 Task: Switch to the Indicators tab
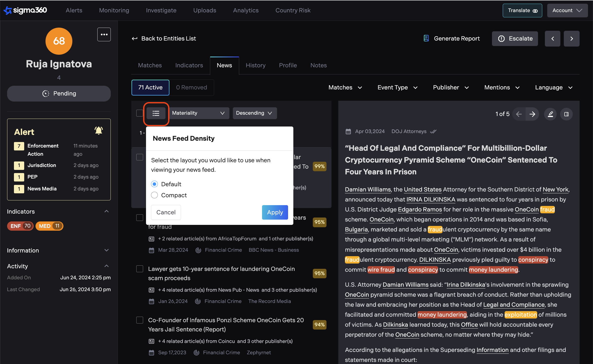click(x=189, y=65)
